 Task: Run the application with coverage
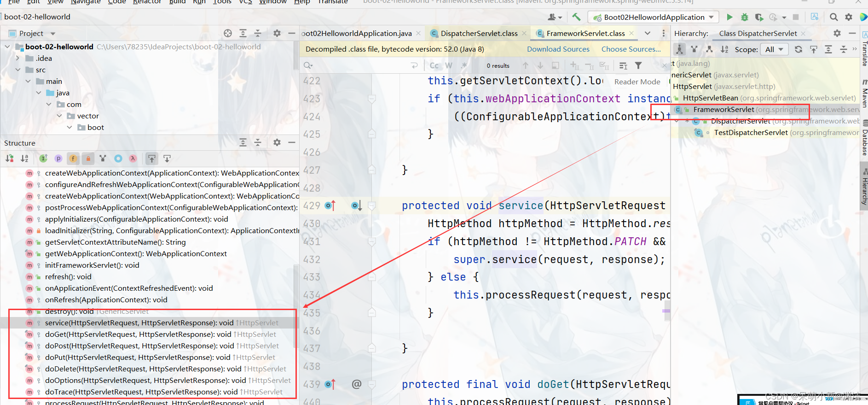click(x=759, y=17)
